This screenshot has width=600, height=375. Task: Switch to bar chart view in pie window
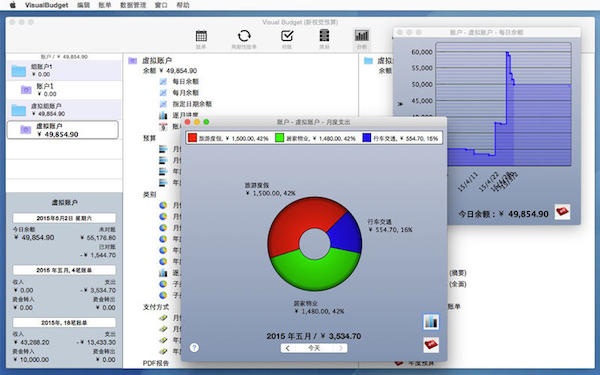click(431, 321)
